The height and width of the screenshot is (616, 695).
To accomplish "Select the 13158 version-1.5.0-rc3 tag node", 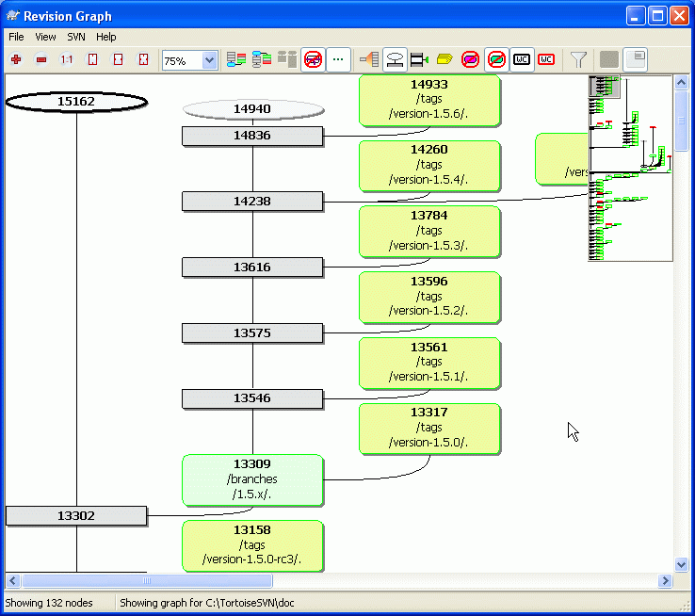I will click(252, 545).
